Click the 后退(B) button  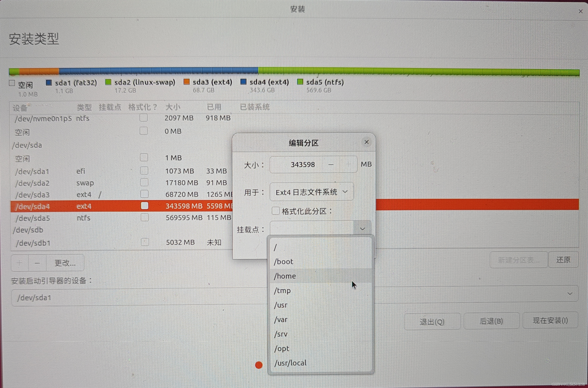pyautogui.click(x=491, y=321)
